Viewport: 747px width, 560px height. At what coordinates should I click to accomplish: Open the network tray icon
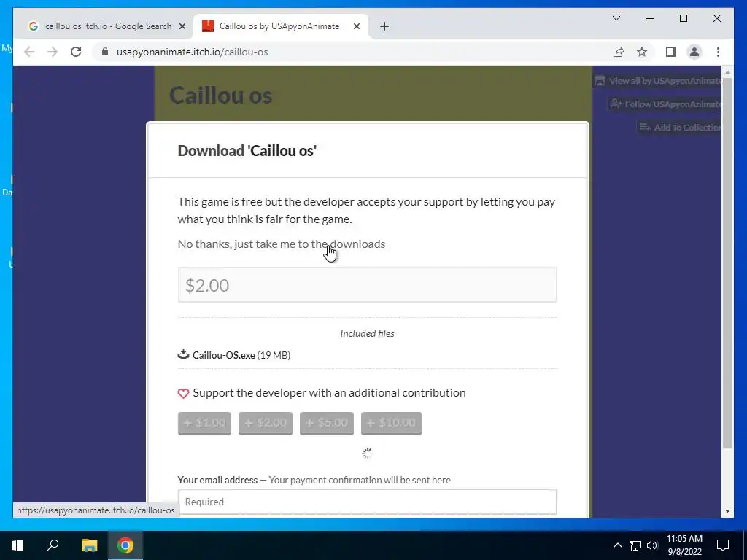[635, 545]
